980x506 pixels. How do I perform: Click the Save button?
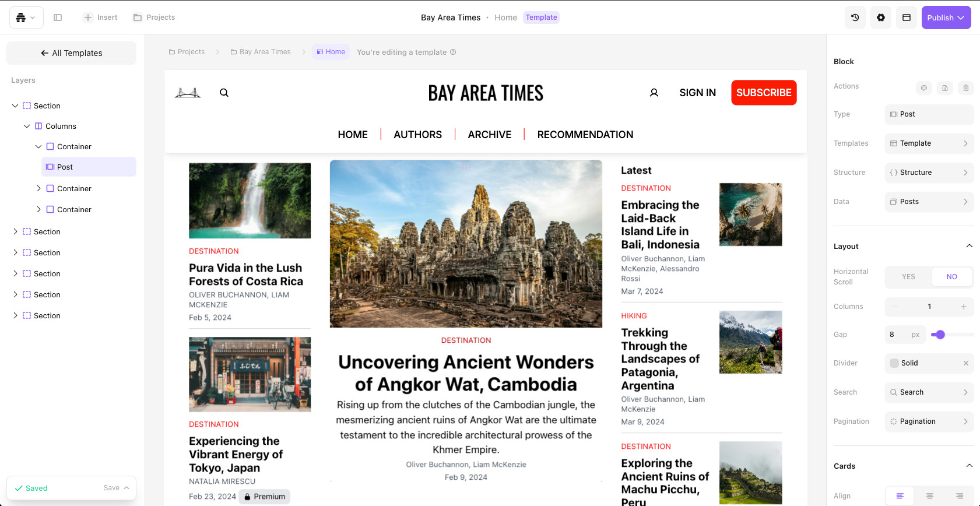111,488
